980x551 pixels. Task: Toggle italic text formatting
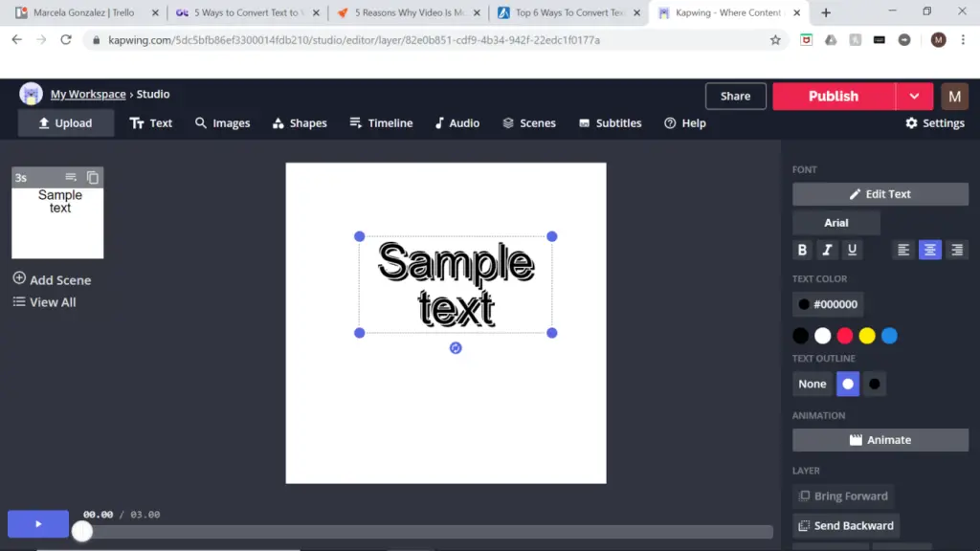coord(828,250)
